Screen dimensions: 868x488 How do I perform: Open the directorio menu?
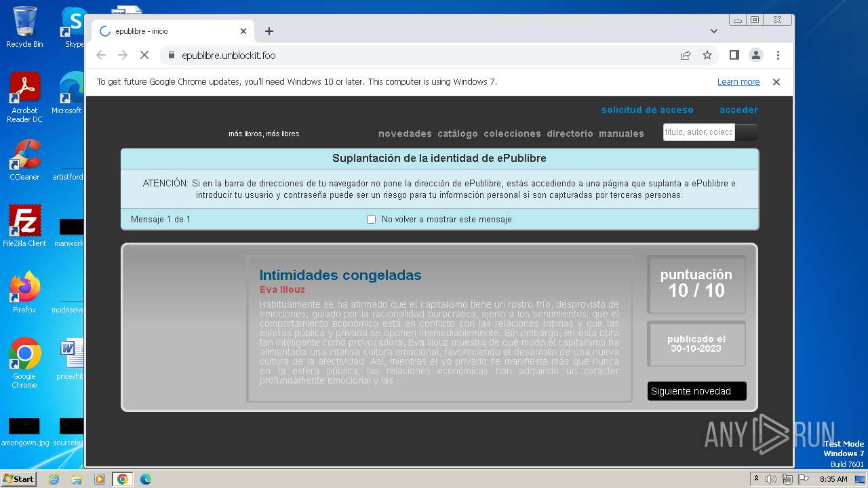(570, 134)
